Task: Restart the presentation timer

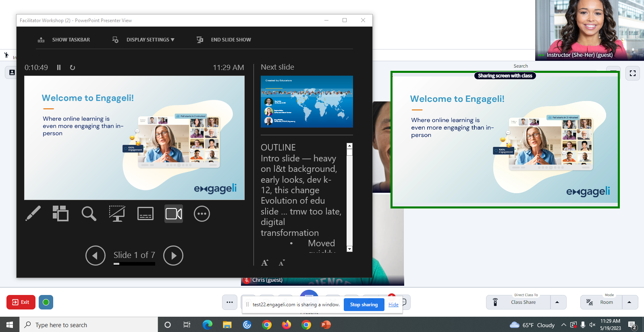Action: tap(73, 68)
